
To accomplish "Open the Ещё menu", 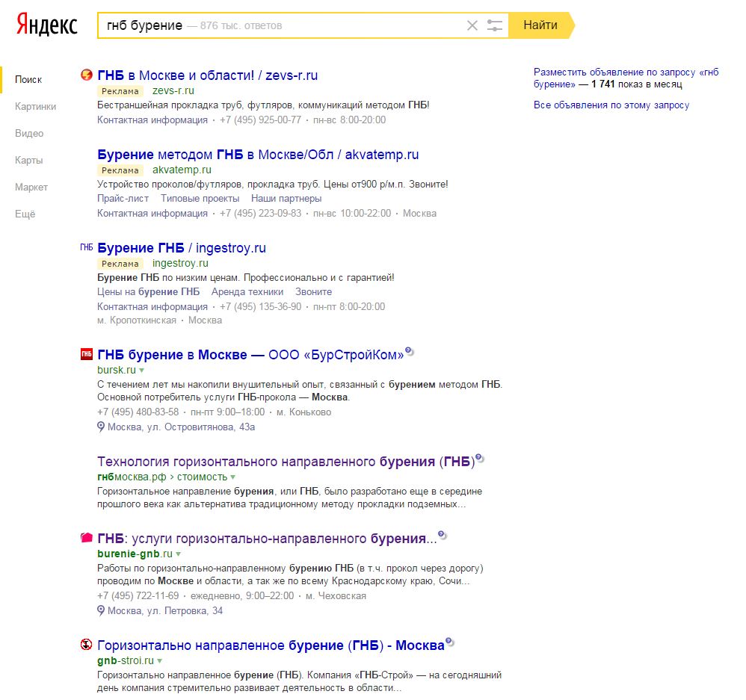I will click(x=25, y=214).
